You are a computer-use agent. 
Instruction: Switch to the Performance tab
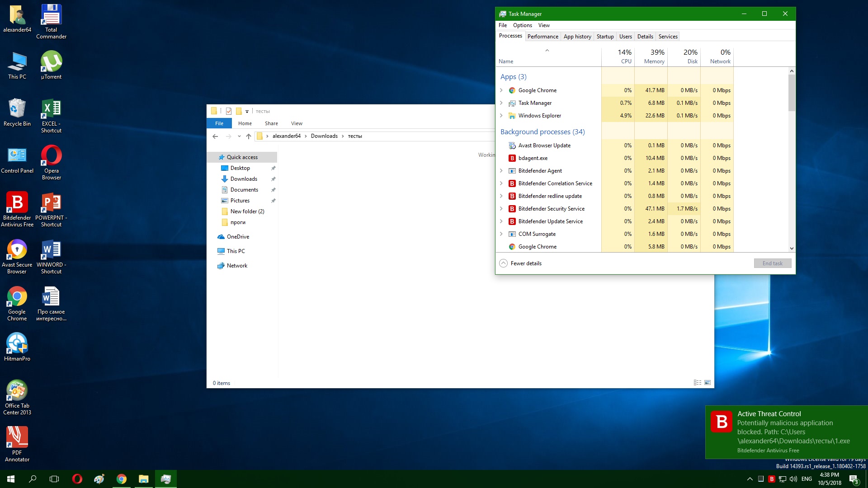click(x=542, y=37)
